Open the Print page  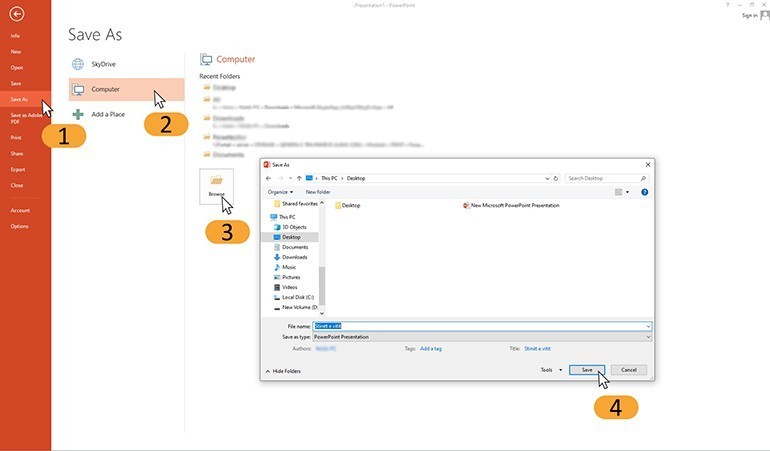point(16,138)
